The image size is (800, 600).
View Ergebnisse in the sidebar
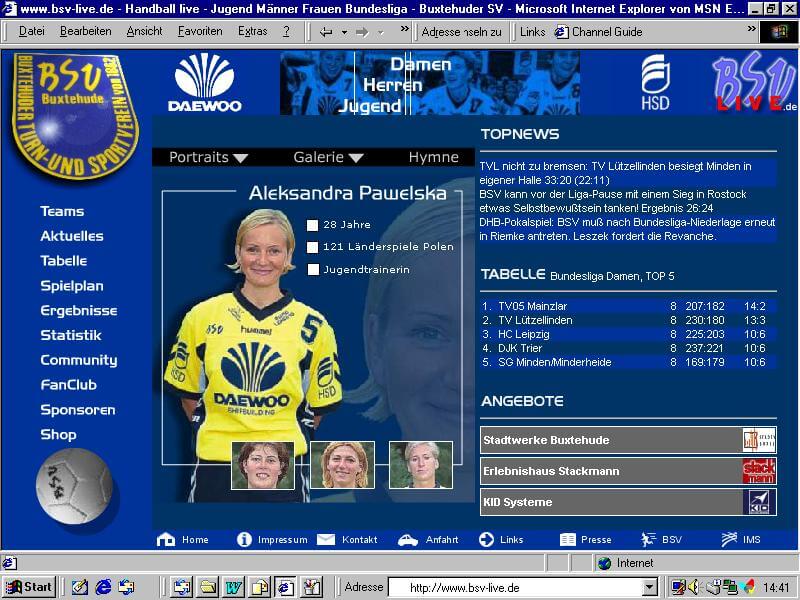pyautogui.click(x=79, y=311)
